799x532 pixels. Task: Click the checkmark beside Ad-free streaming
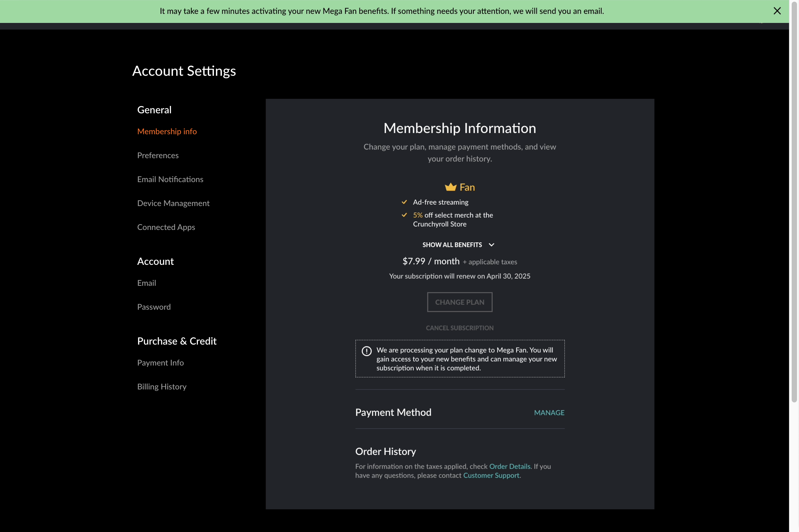[404, 202]
